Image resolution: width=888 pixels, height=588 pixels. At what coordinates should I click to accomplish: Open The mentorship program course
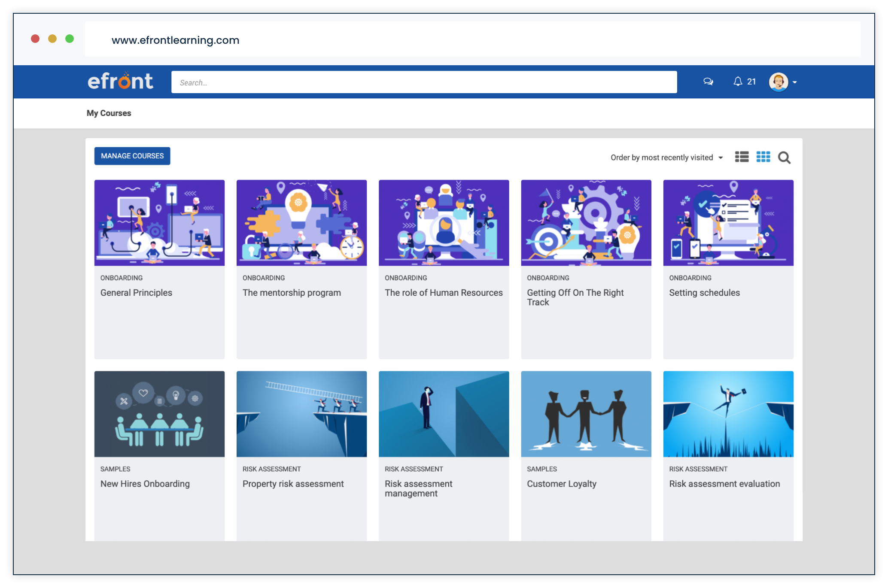(292, 293)
